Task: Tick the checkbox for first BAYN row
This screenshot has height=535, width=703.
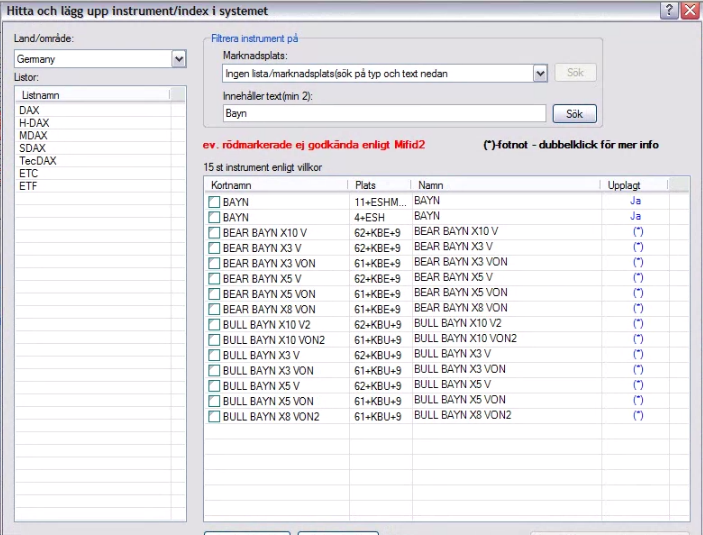Action: pyautogui.click(x=214, y=202)
